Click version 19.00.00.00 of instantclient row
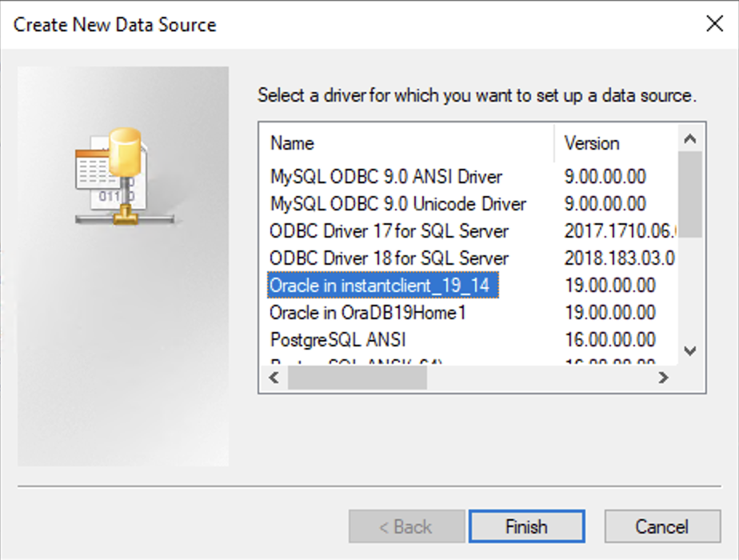The height and width of the screenshot is (560, 739). click(610, 285)
